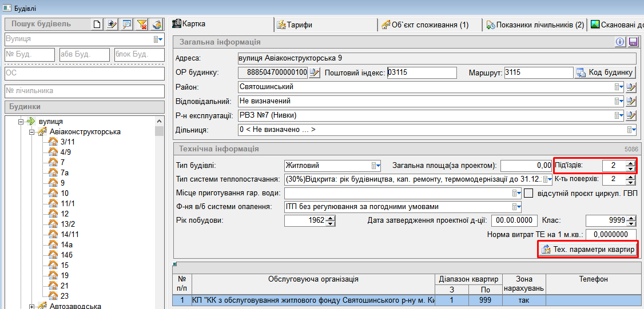
Task: Click the Поштовий індекс input field
Action: (x=422, y=73)
